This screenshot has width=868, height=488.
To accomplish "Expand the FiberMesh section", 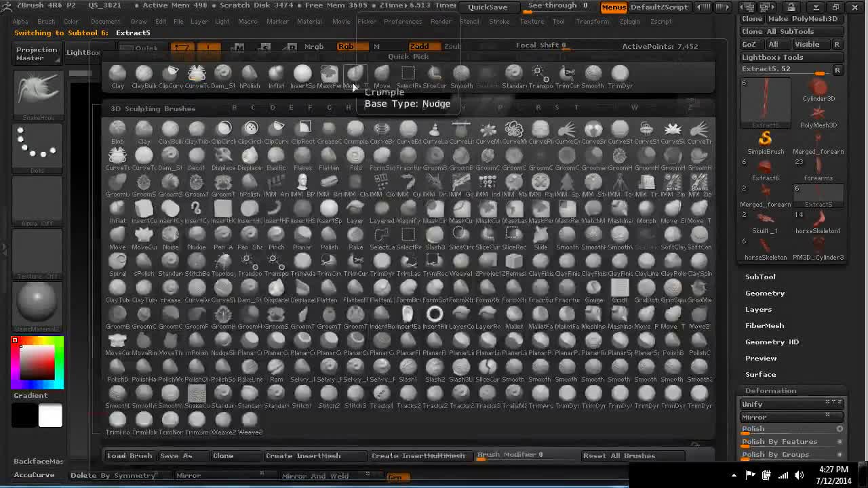I will coord(764,325).
